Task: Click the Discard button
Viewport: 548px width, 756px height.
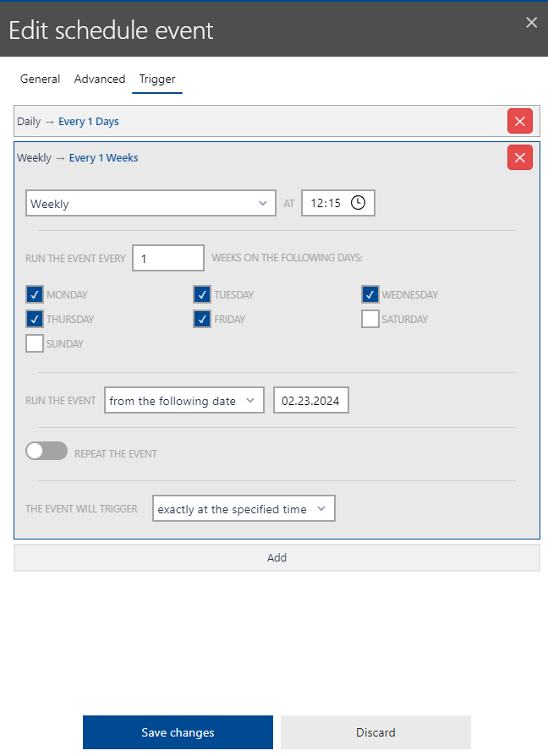Action: [375, 732]
